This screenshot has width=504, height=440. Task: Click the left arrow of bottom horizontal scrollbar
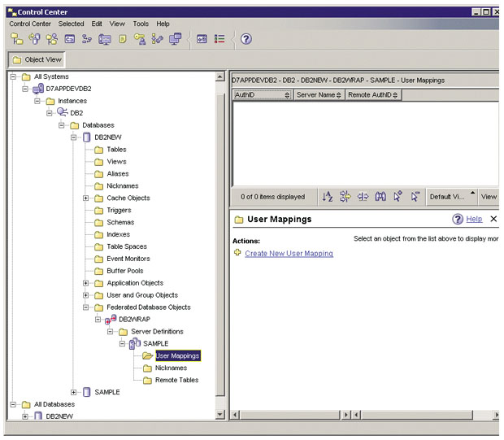click(x=235, y=415)
